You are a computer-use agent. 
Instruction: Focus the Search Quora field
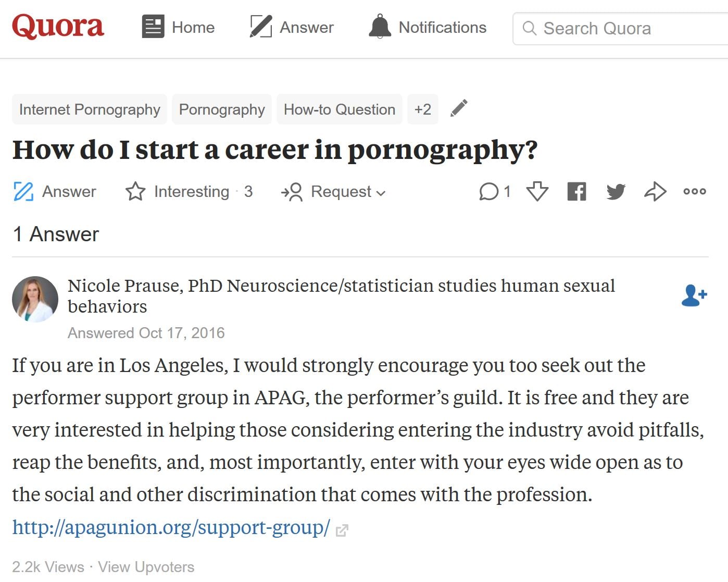pyautogui.click(x=620, y=29)
